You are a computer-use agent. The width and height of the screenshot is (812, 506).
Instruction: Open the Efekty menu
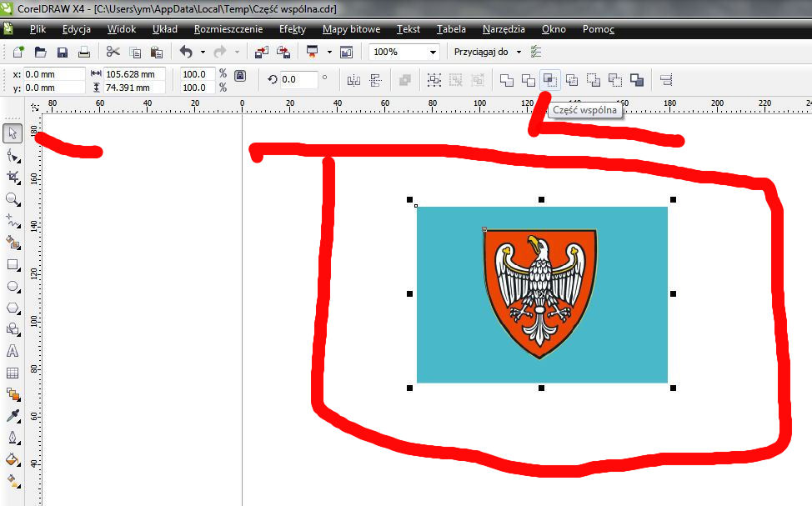click(x=292, y=29)
